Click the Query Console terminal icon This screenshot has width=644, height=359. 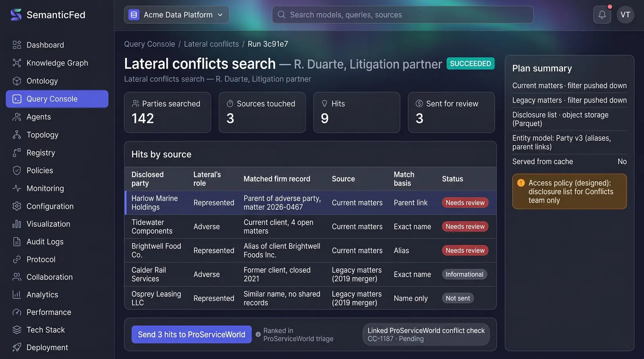pos(17,99)
